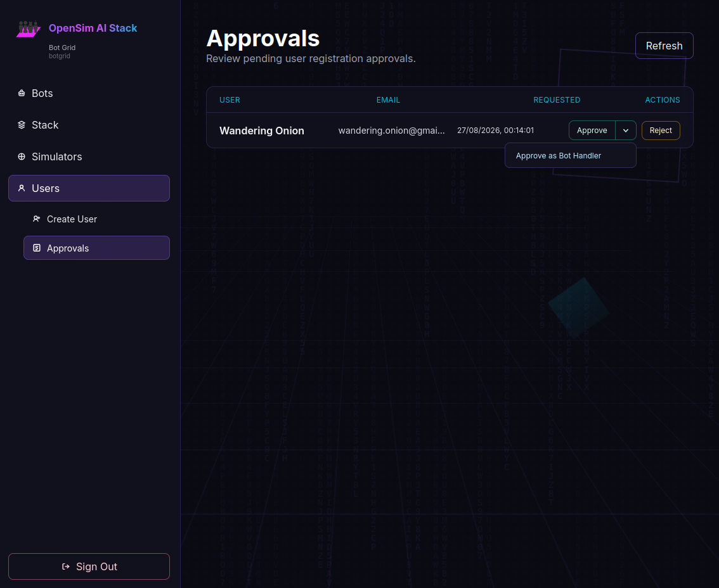Go to the Simulators section
This screenshot has width=719, height=588.
(x=89, y=157)
